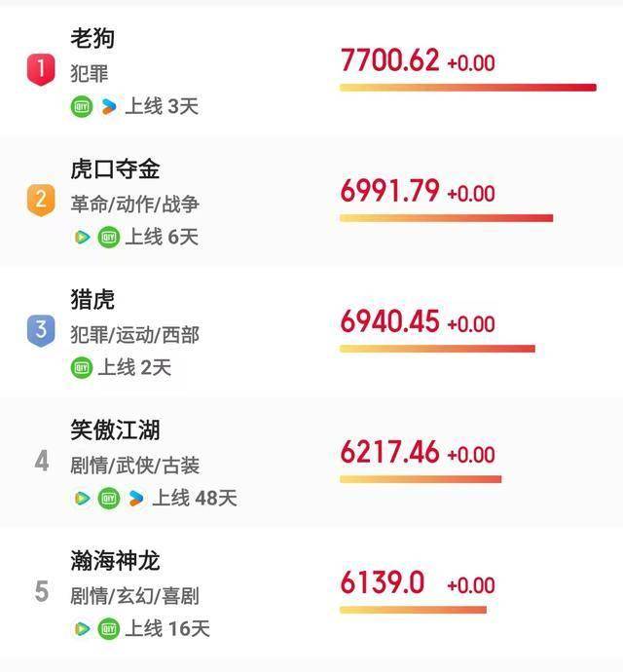Open the 老狗 movie title
The image size is (623, 672).
click(x=92, y=38)
